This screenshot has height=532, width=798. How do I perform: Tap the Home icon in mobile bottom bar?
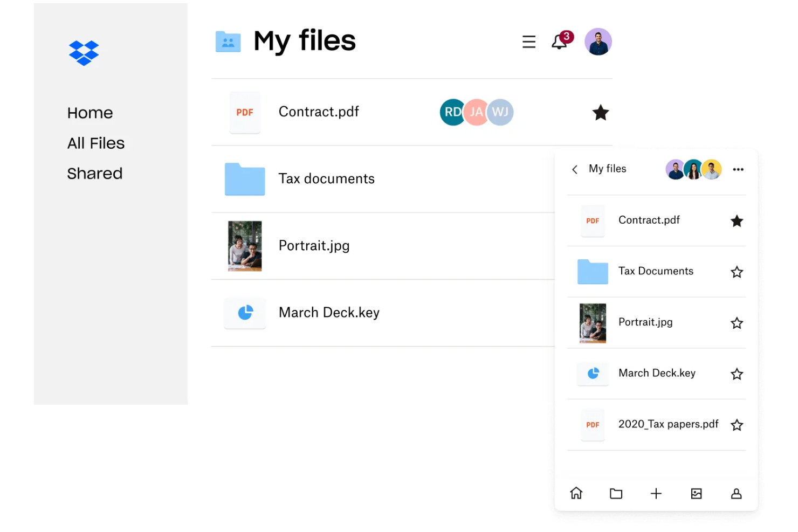pyautogui.click(x=576, y=493)
